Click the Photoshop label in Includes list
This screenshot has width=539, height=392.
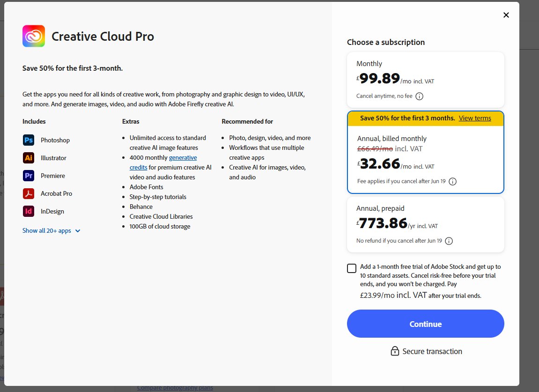click(55, 140)
